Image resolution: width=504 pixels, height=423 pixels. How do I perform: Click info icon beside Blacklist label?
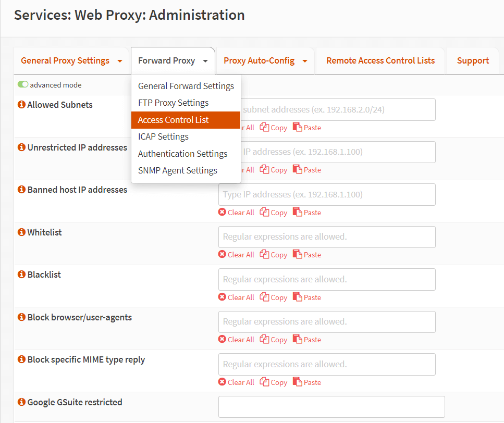pos(21,275)
